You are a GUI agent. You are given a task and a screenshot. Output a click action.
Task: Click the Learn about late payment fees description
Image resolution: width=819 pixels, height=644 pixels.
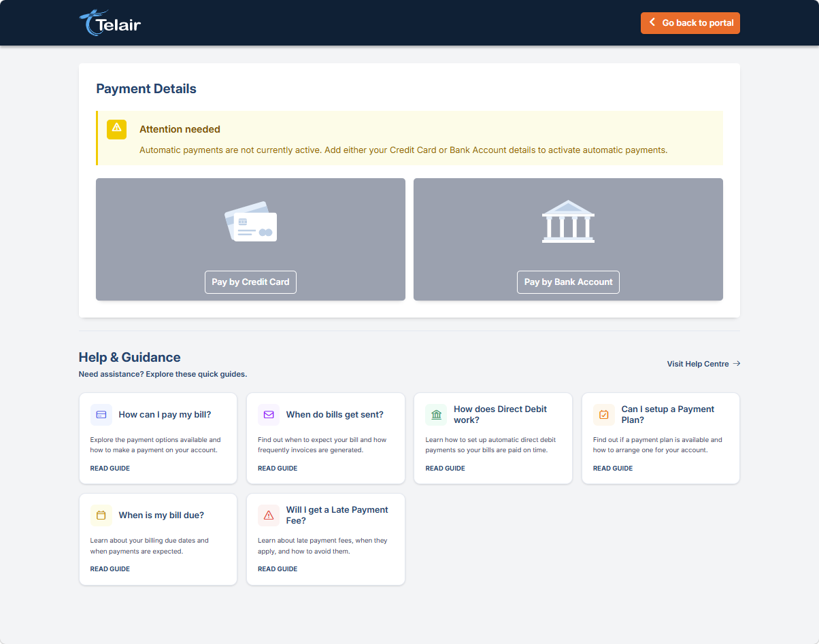pyautogui.click(x=322, y=546)
